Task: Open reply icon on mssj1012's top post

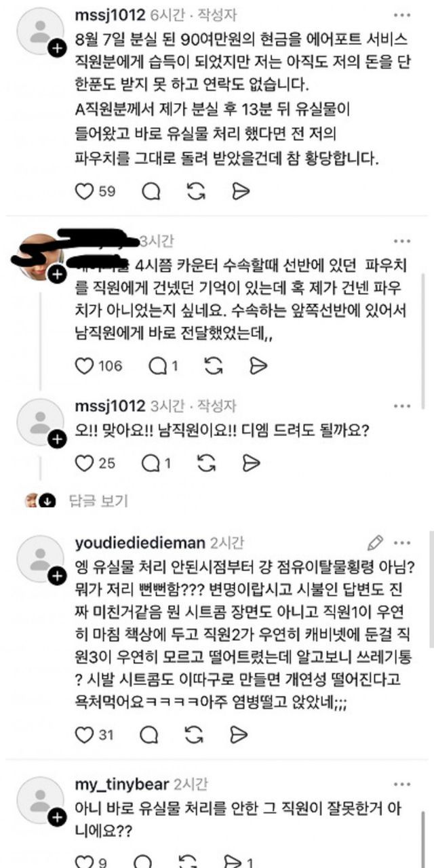Action: [151, 192]
